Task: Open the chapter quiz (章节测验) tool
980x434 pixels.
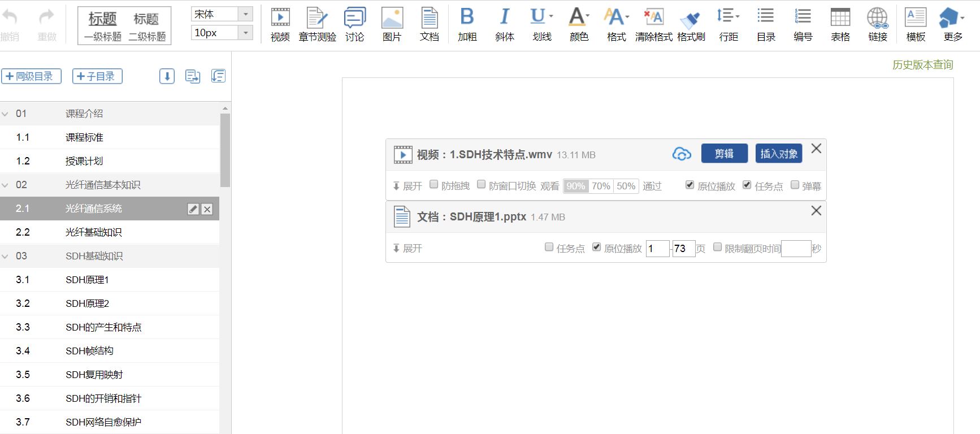Action: click(x=318, y=25)
